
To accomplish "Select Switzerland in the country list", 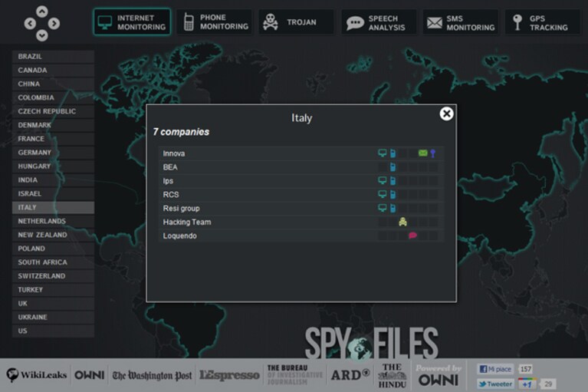I will pyautogui.click(x=53, y=276).
